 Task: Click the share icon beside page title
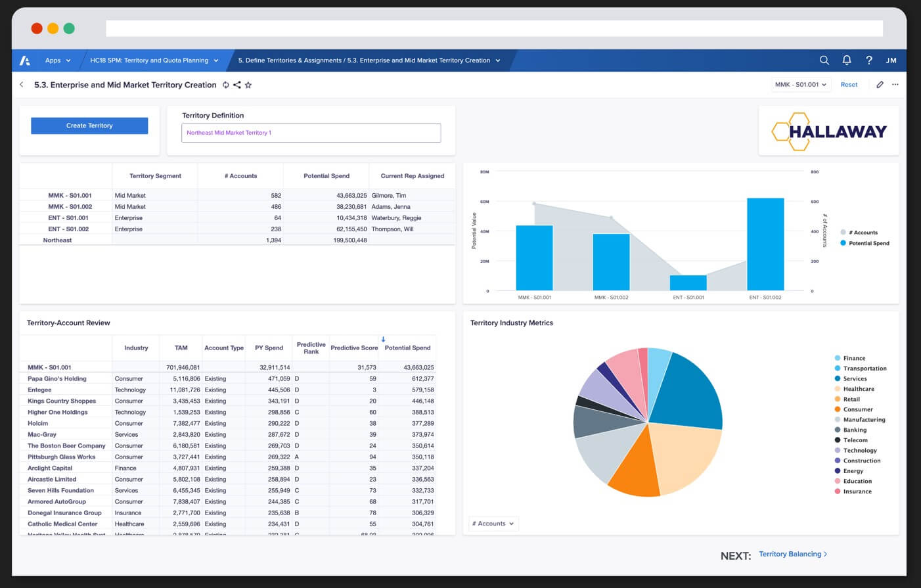(237, 85)
